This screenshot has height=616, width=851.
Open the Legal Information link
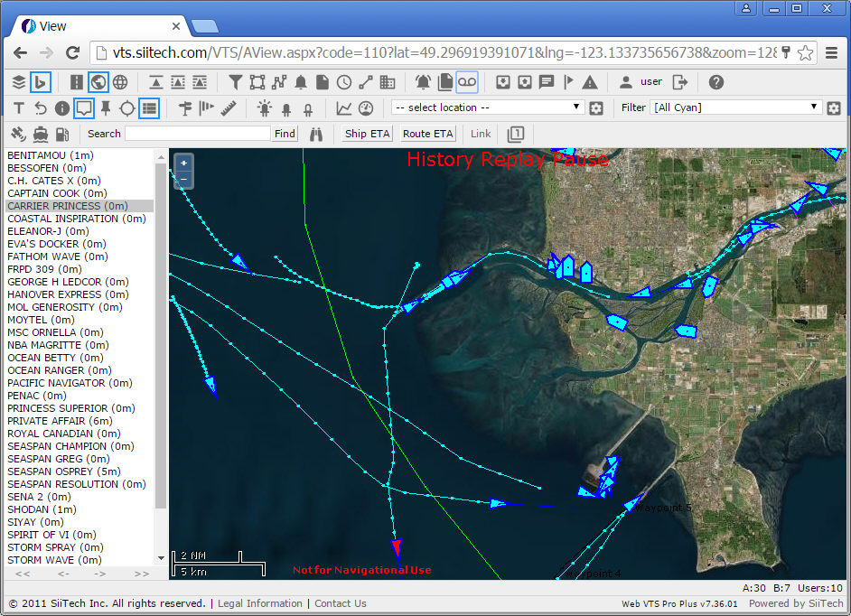[x=260, y=603]
